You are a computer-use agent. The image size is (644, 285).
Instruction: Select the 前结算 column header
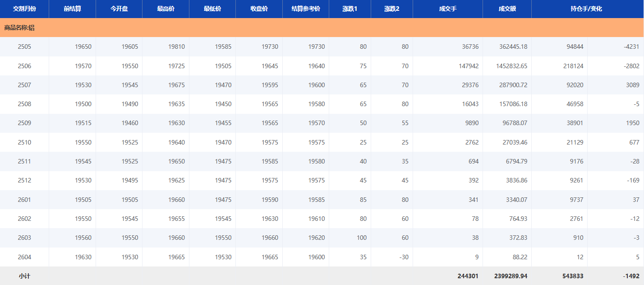pyautogui.click(x=72, y=9)
